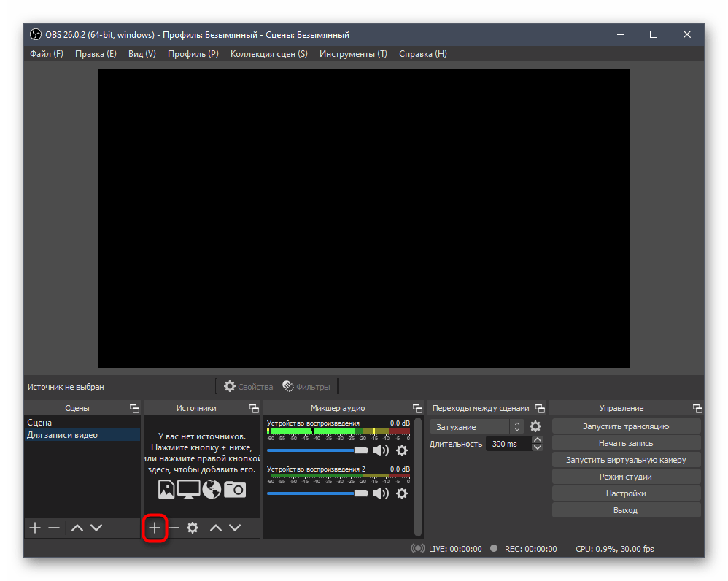Click the Длительность 300 ms field
The image size is (728, 581).
509,444
